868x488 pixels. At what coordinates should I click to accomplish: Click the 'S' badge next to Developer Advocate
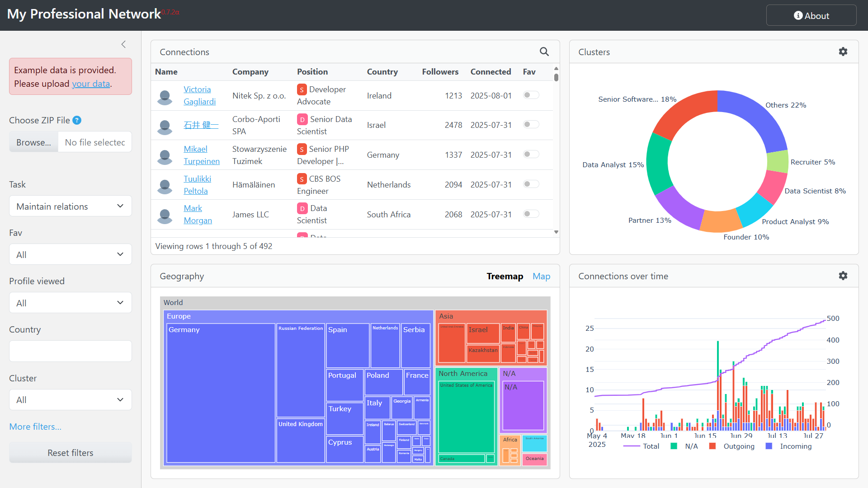[x=302, y=89]
